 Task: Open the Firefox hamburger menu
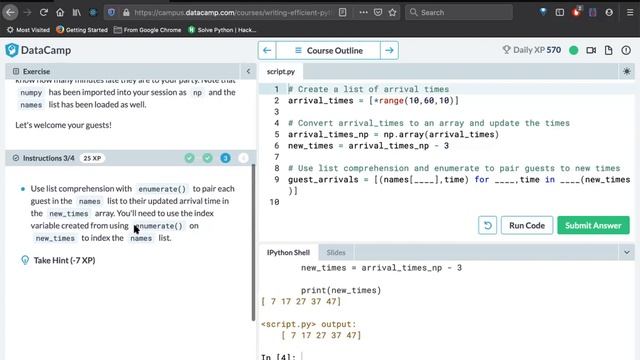tap(630, 13)
